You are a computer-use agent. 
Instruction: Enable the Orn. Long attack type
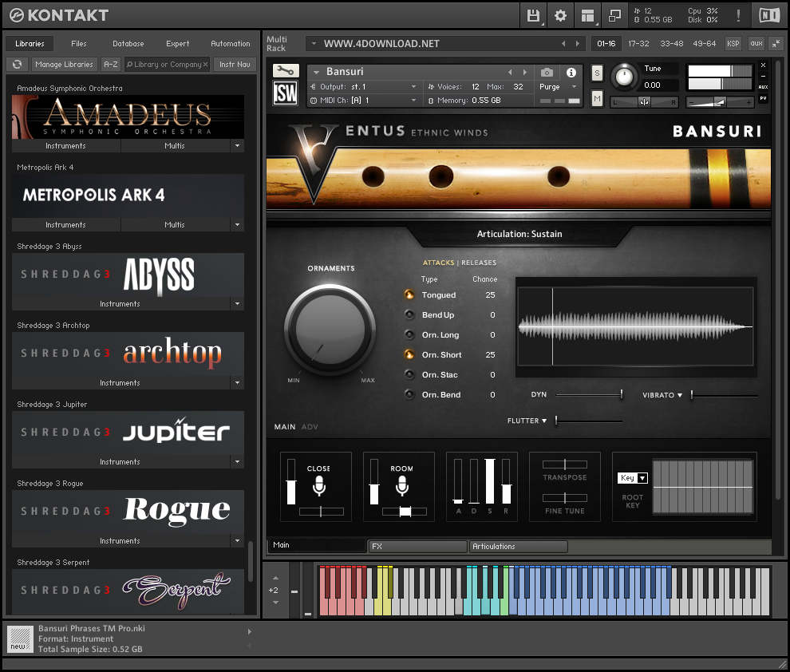coord(409,334)
